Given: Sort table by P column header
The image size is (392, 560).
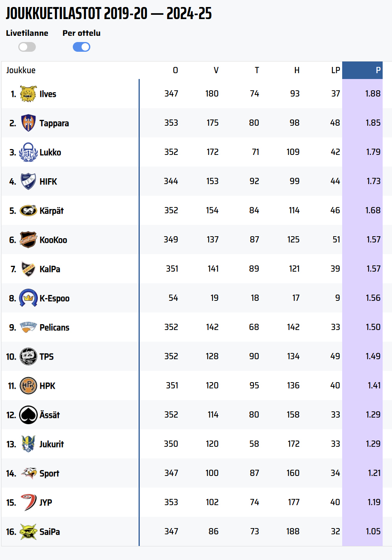Looking at the screenshot, I should pyautogui.click(x=378, y=70).
